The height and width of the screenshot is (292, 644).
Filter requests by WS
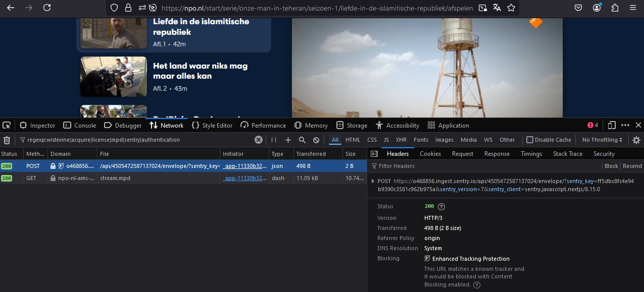click(488, 140)
